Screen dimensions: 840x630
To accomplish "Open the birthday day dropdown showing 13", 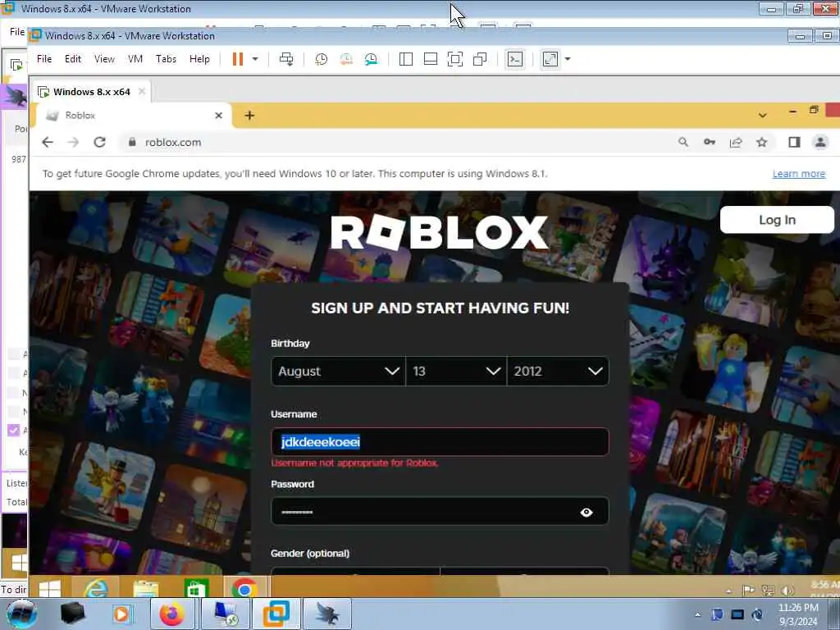I will pos(456,372).
